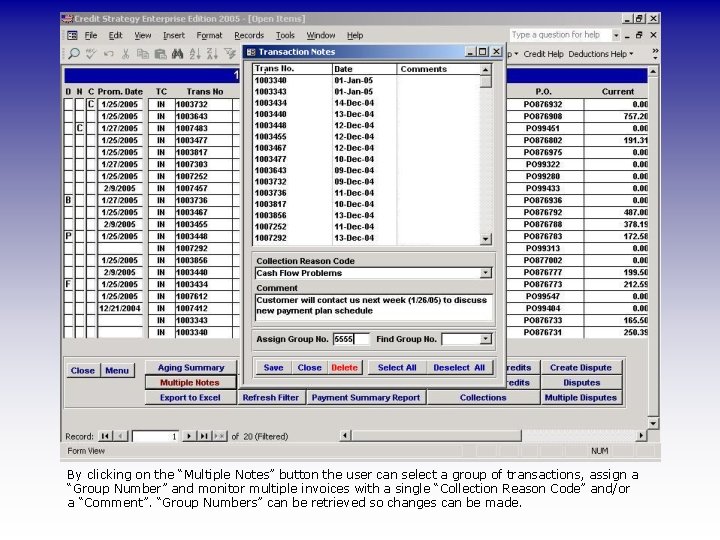Click the transaction list scroll down arrow
The height and width of the screenshot is (540, 720).
point(485,239)
